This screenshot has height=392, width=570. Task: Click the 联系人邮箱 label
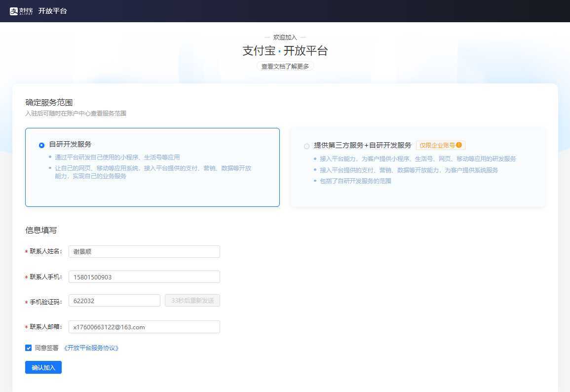pyautogui.click(x=45, y=327)
